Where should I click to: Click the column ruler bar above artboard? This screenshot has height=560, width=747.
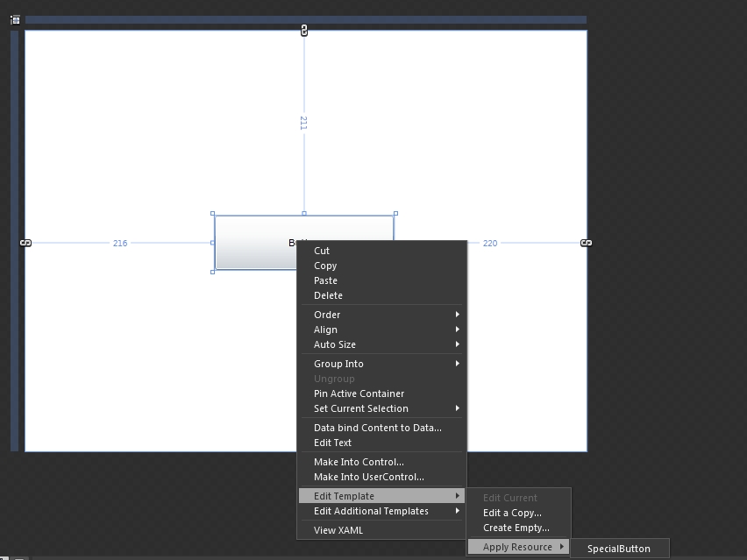coord(305,19)
